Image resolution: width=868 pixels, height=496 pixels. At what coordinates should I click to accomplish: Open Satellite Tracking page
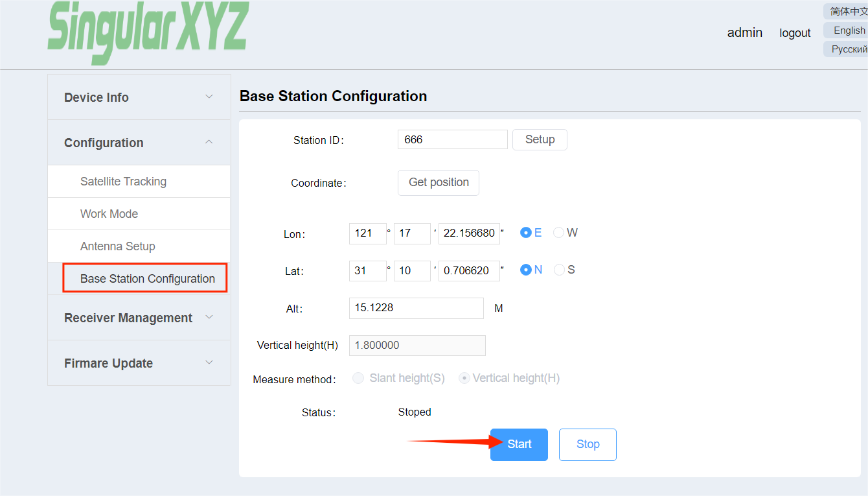[123, 182]
